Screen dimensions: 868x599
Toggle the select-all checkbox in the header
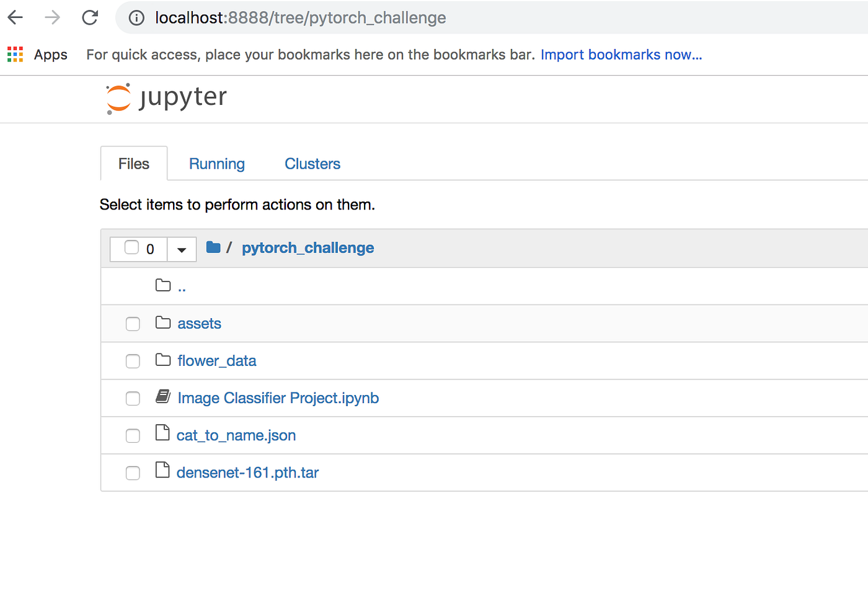tap(131, 247)
